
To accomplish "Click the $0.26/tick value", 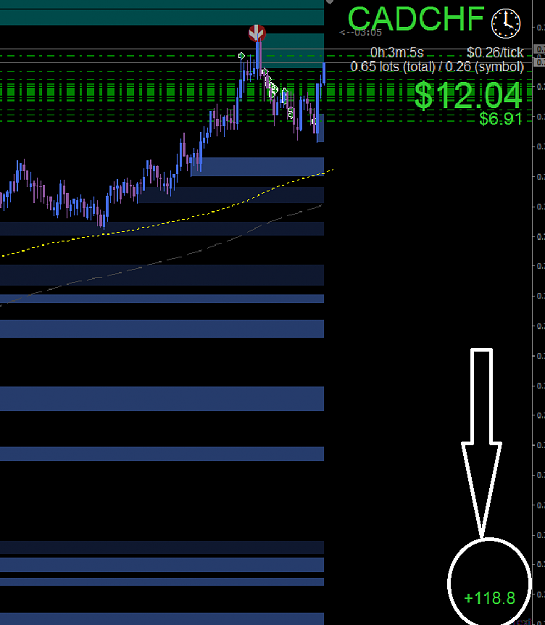I will pyautogui.click(x=495, y=52).
